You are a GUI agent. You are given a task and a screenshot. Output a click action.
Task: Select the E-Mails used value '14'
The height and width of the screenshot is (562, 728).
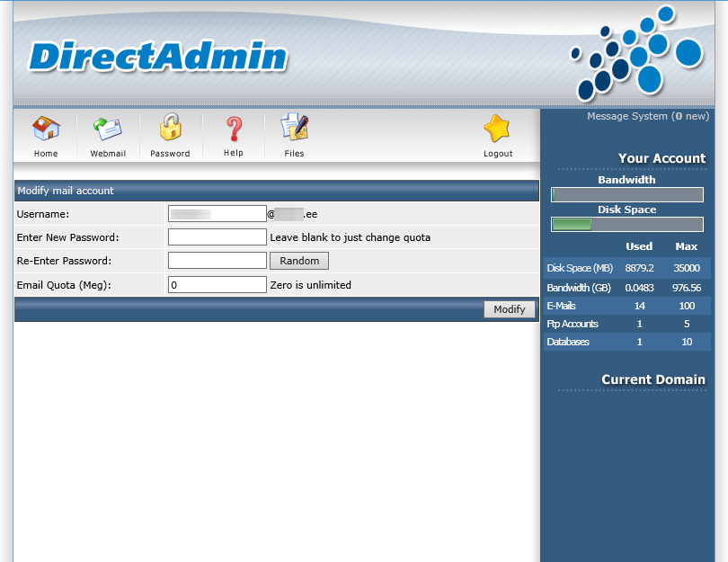click(640, 306)
